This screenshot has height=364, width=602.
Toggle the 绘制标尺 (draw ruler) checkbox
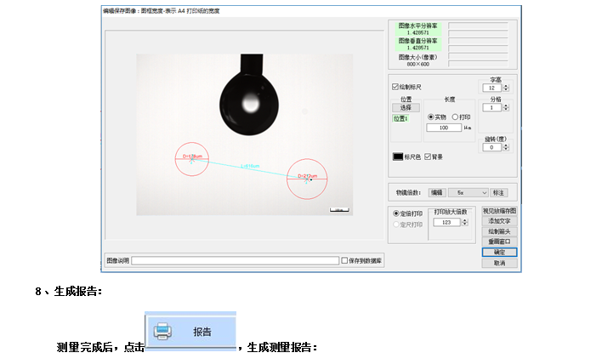[x=395, y=87]
